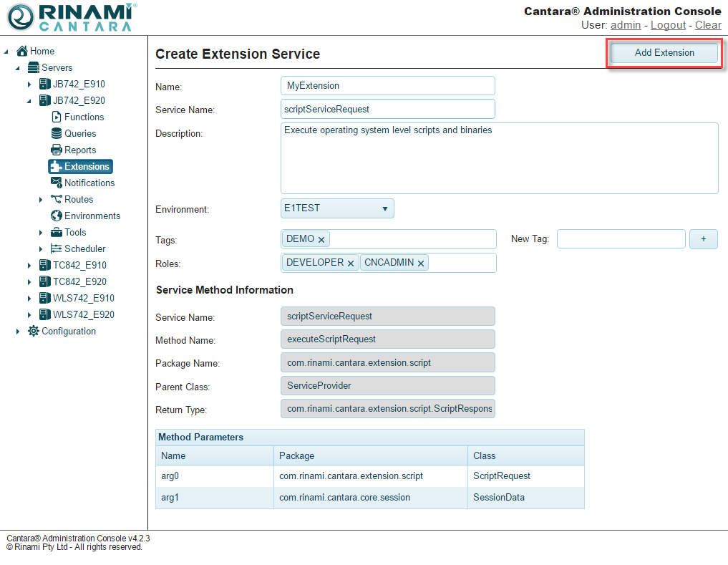This screenshot has height=565, width=728.
Task: Click the Functions icon in sidebar
Action: click(x=57, y=117)
